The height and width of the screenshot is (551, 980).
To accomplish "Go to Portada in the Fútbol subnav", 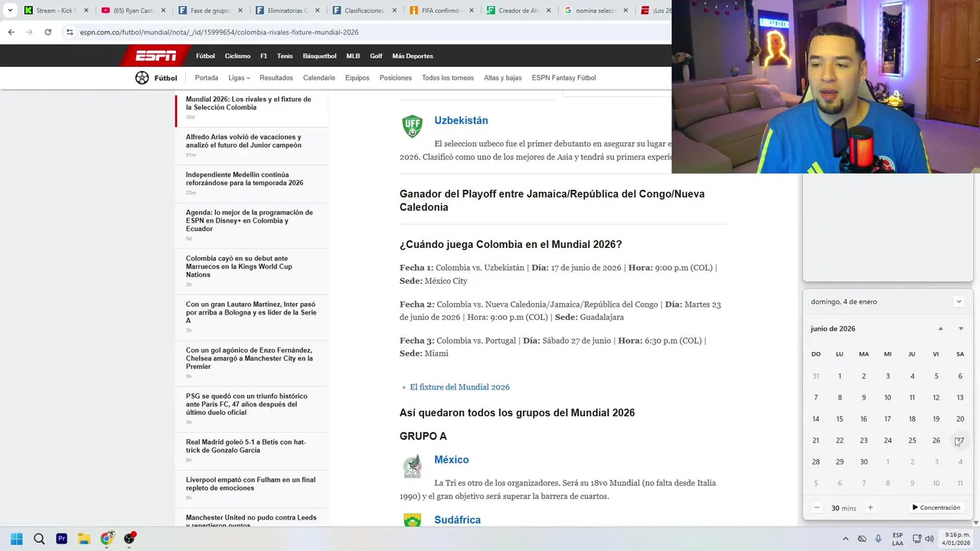I will point(207,77).
